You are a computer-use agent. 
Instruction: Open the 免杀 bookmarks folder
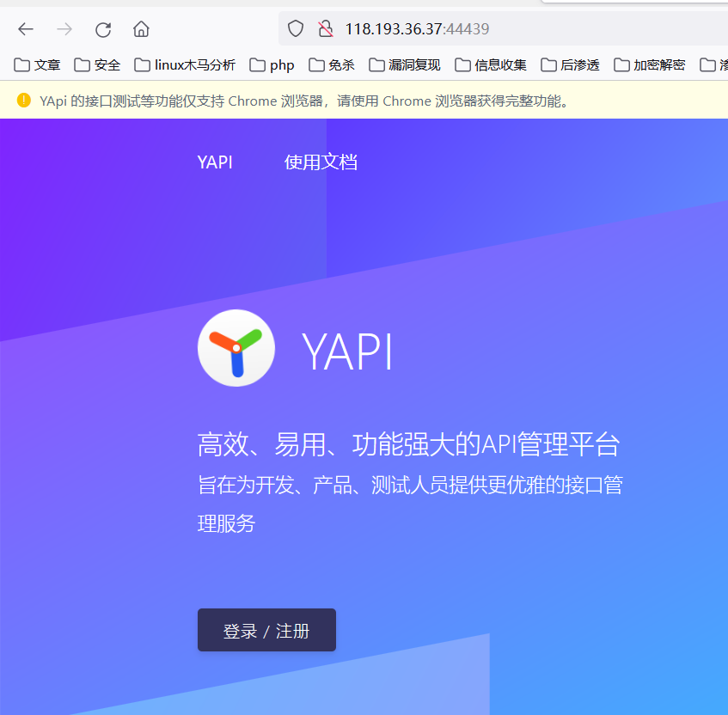coord(332,65)
